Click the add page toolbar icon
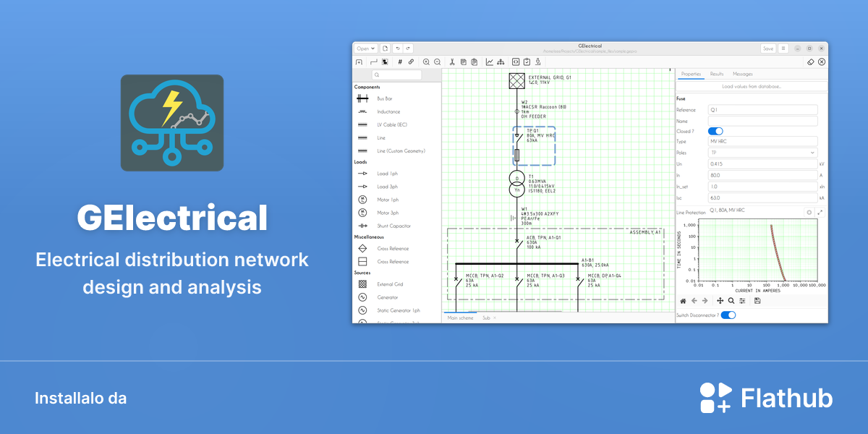868x434 pixels. click(359, 62)
